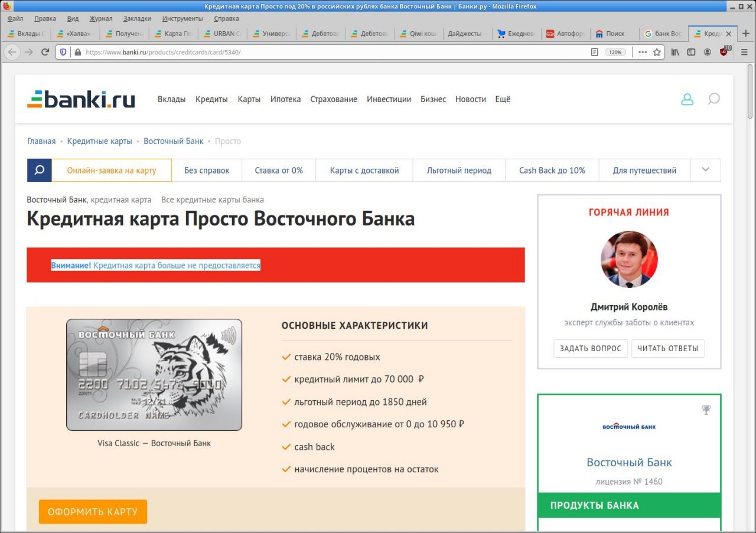Screen dimensions: 756x533
Task: Open the Правка menu
Action: pos(45,18)
